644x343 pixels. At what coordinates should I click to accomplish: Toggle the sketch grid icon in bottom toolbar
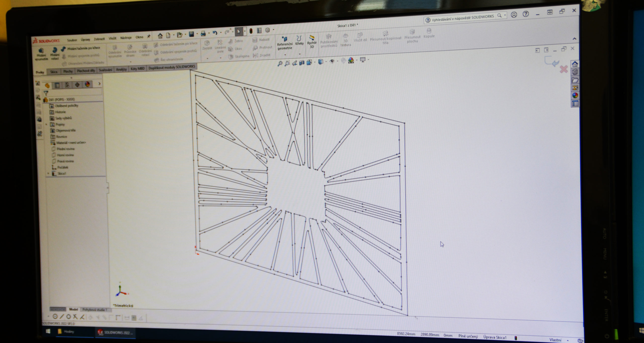tap(134, 318)
